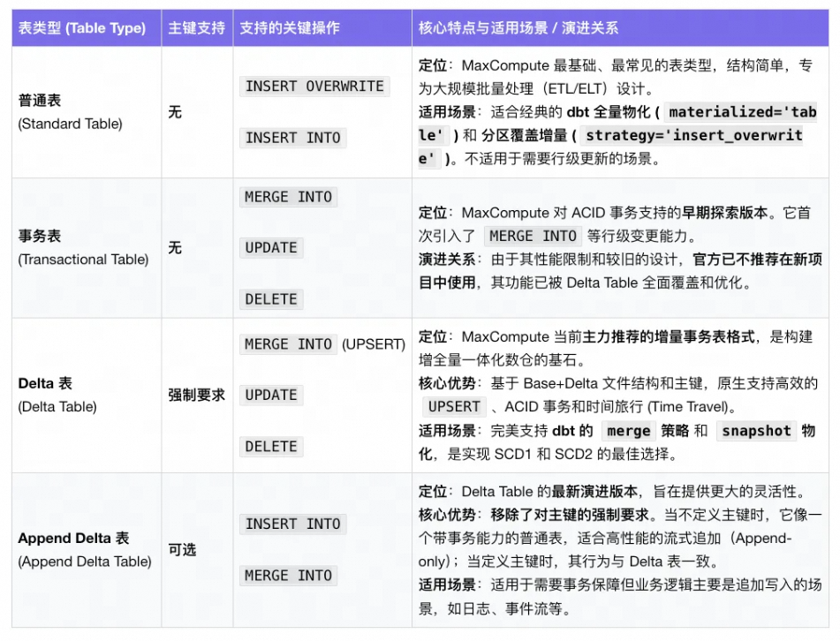Click "DELETE" in the Delta 表 row
Image resolution: width=840 pixels, height=641 pixels.
pos(271,446)
